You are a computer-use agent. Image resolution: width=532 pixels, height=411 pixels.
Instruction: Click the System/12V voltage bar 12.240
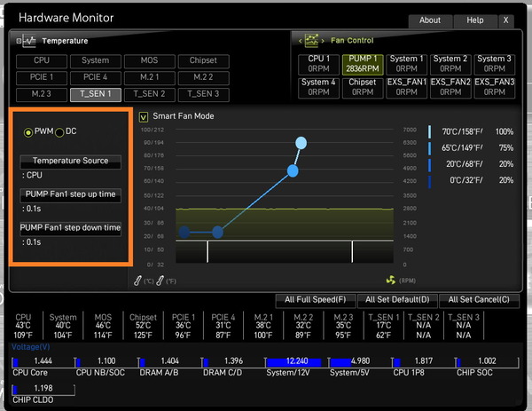point(295,362)
